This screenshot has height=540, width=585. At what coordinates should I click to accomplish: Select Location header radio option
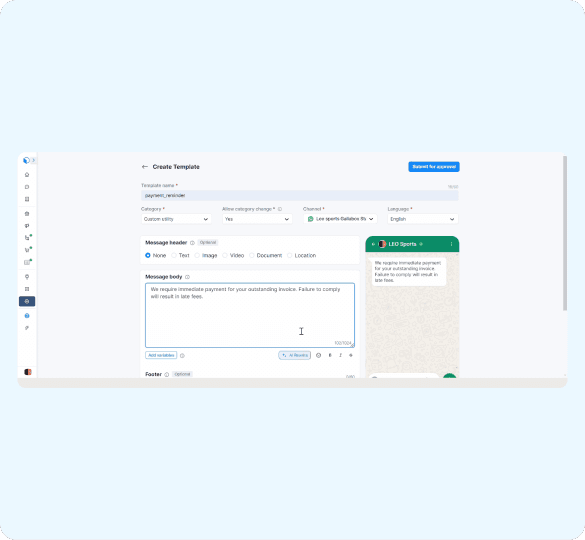click(x=290, y=255)
